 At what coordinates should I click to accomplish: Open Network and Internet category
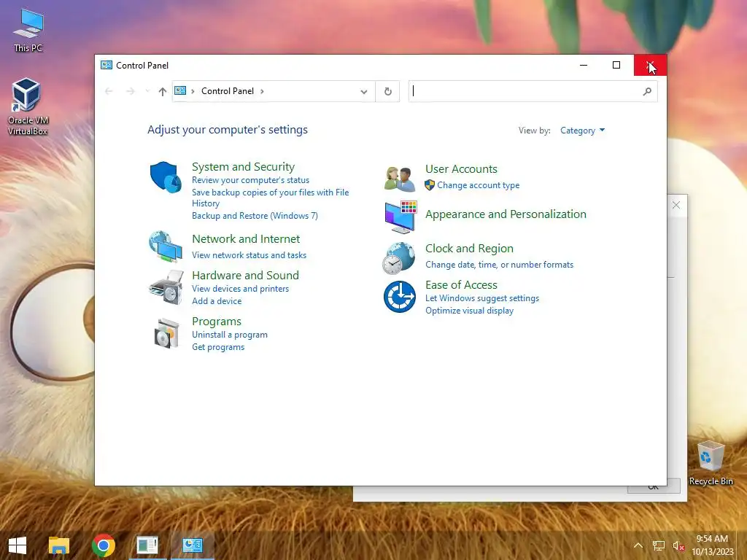[246, 238]
